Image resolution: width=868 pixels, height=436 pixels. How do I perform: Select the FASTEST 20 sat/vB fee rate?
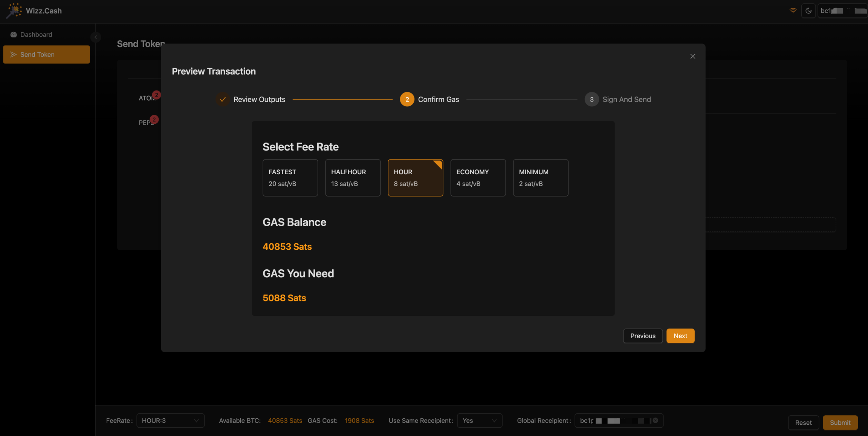(290, 178)
